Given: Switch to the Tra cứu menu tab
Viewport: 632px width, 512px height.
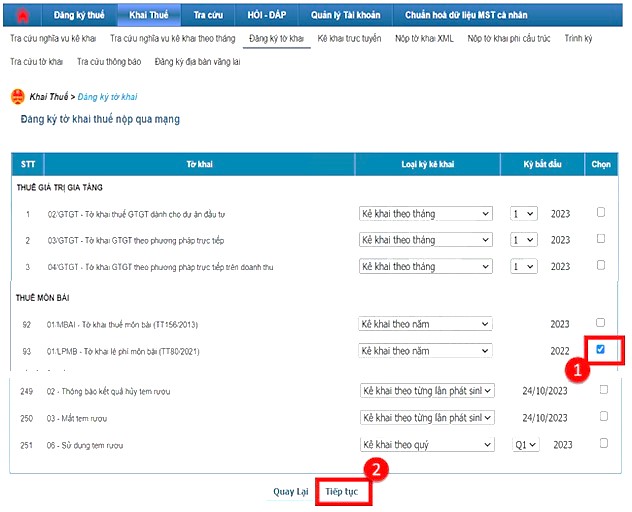Looking at the screenshot, I should [x=207, y=15].
